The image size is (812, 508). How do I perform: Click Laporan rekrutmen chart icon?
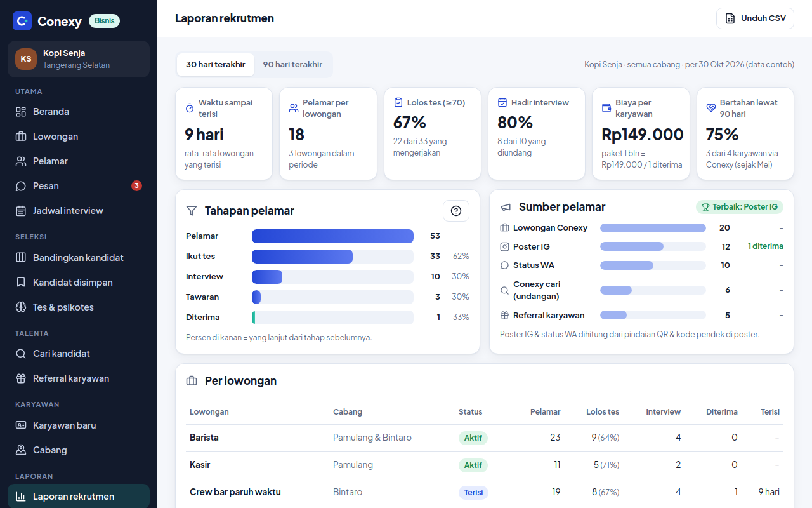(x=21, y=497)
